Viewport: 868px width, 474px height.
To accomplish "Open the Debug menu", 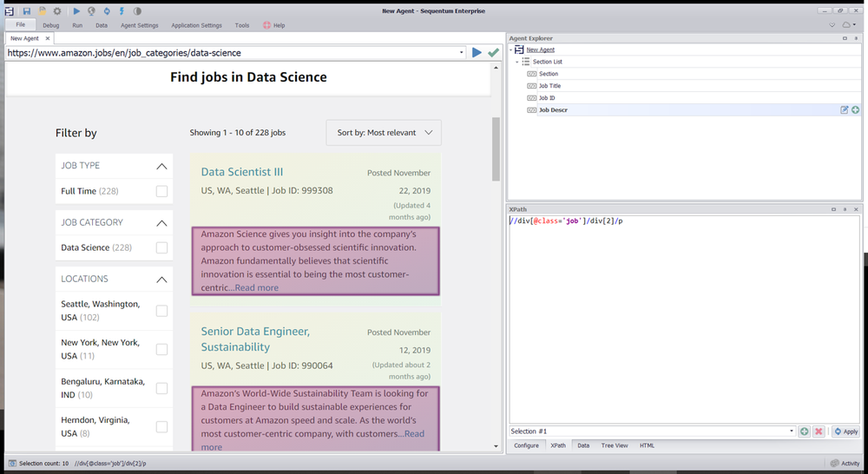I will click(x=51, y=25).
